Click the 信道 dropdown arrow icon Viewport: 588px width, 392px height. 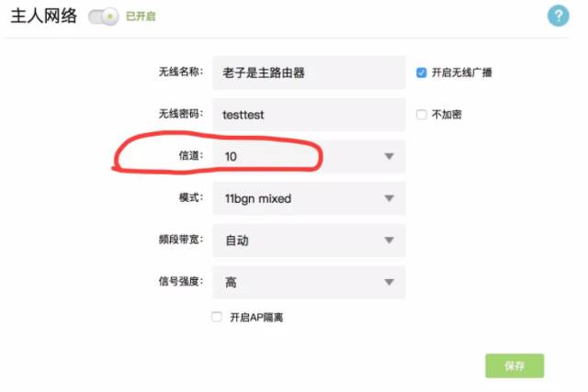(390, 156)
